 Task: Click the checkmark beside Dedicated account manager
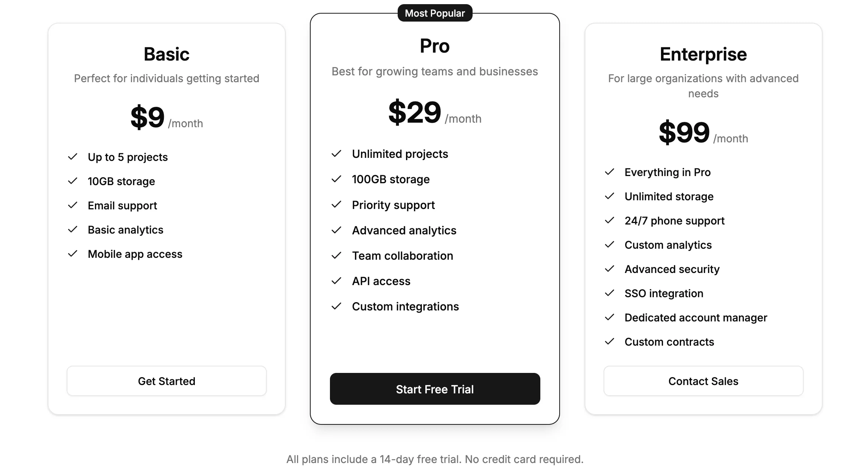610,318
